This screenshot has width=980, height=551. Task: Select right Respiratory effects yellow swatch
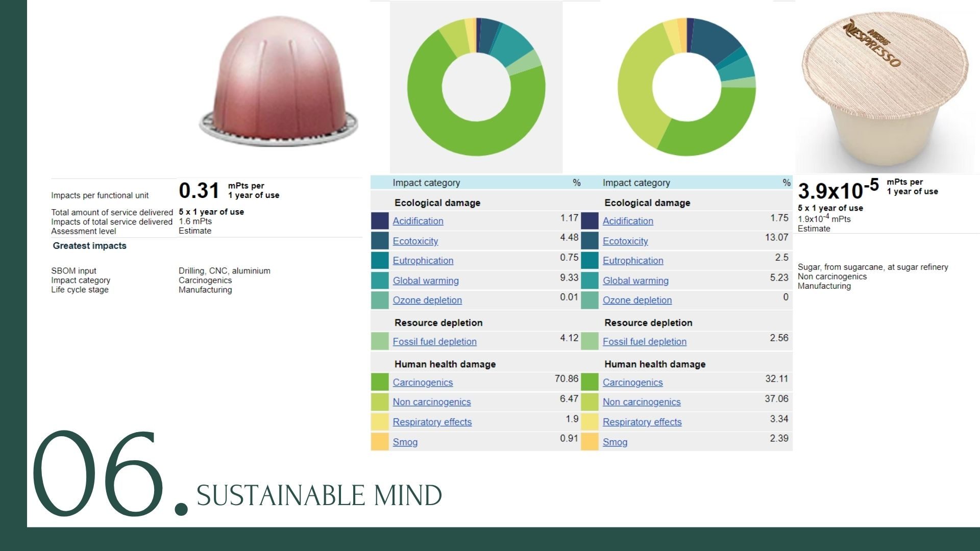(x=590, y=422)
